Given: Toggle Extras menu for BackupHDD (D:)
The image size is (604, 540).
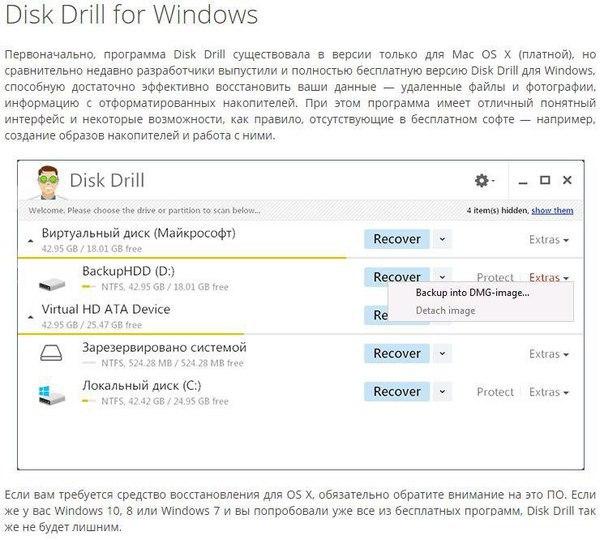Looking at the screenshot, I should (x=549, y=277).
